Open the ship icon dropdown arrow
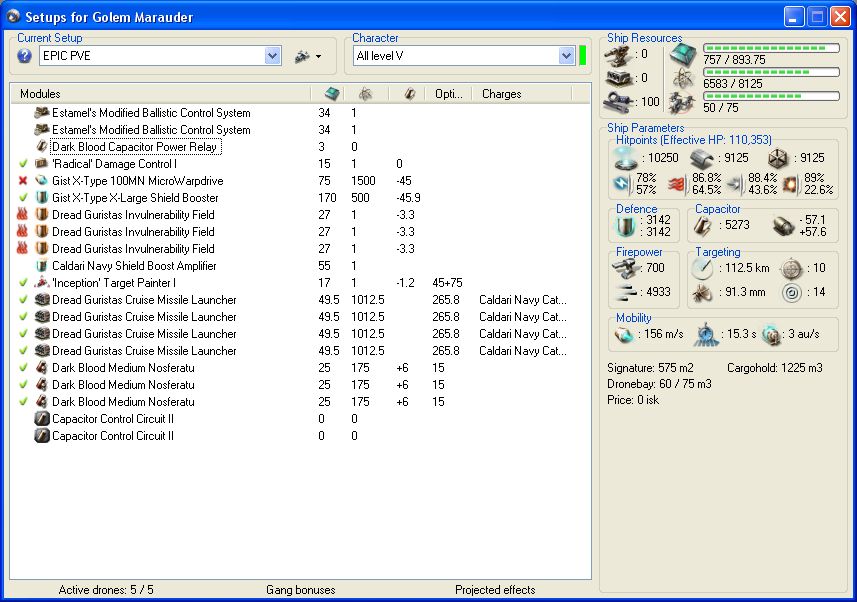The width and height of the screenshot is (857, 602). 318,57
